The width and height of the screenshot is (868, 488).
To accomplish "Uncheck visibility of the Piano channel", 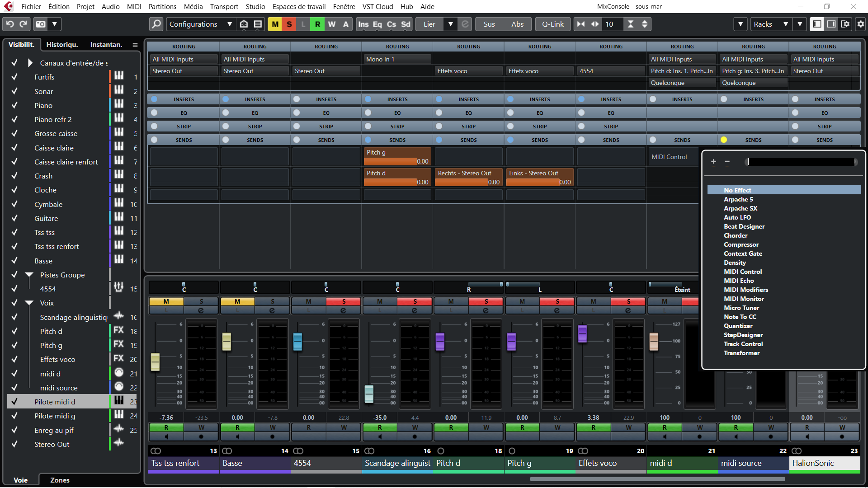I will [x=14, y=105].
